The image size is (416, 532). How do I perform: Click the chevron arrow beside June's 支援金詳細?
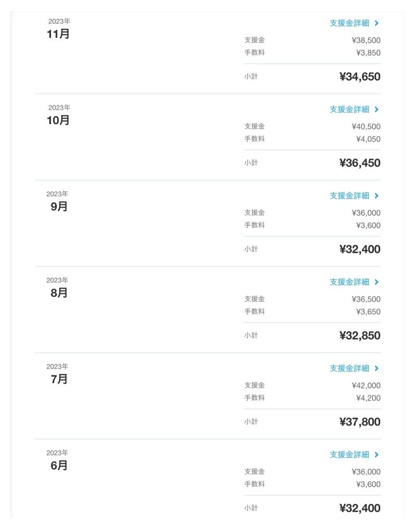[376, 455]
